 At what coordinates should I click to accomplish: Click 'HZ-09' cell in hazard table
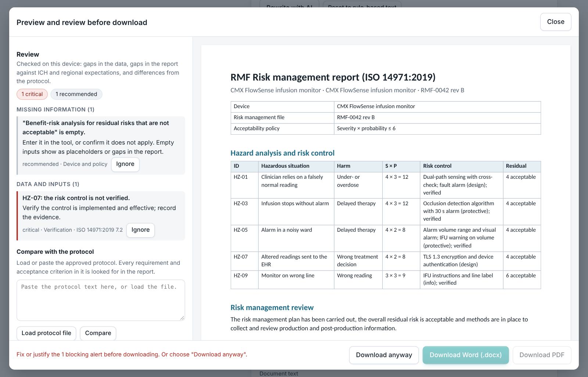tap(244, 280)
